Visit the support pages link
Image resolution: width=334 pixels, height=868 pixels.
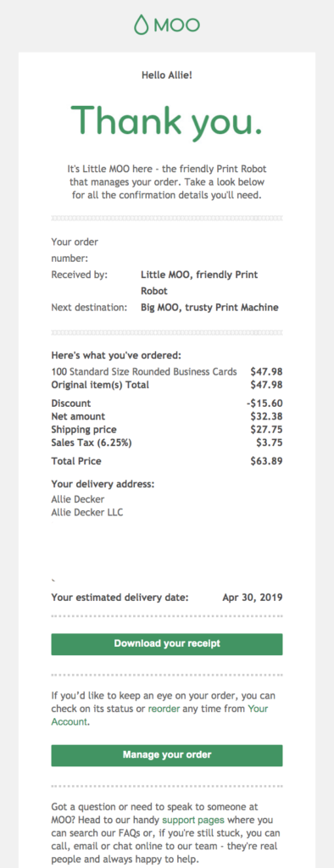point(193,820)
